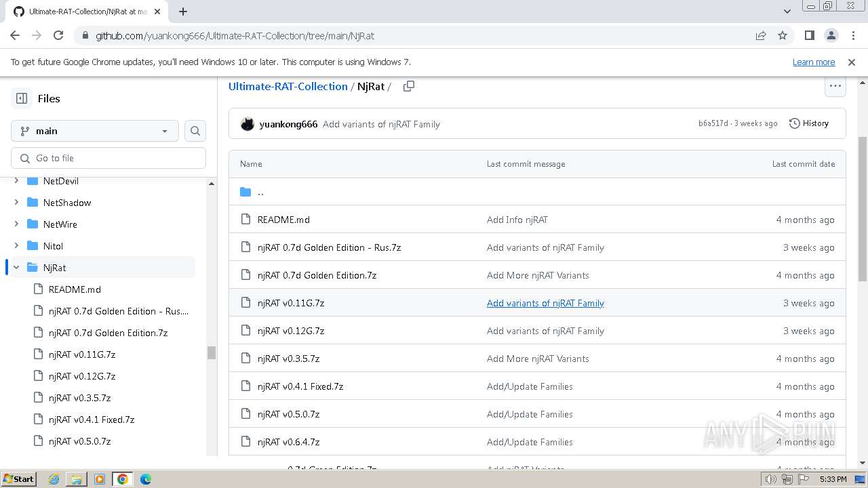The image size is (868, 488).
Task: Share this page icon in address bar
Action: tap(761, 35)
